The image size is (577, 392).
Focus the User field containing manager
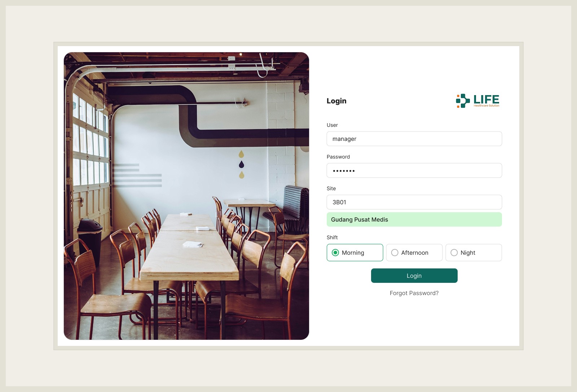tap(414, 139)
